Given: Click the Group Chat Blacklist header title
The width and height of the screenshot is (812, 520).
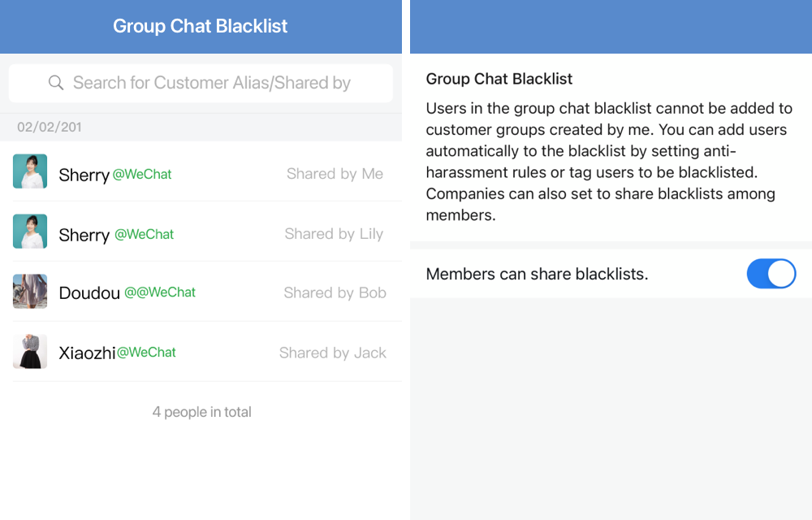Looking at the screenshot, I should click(201, 26).
